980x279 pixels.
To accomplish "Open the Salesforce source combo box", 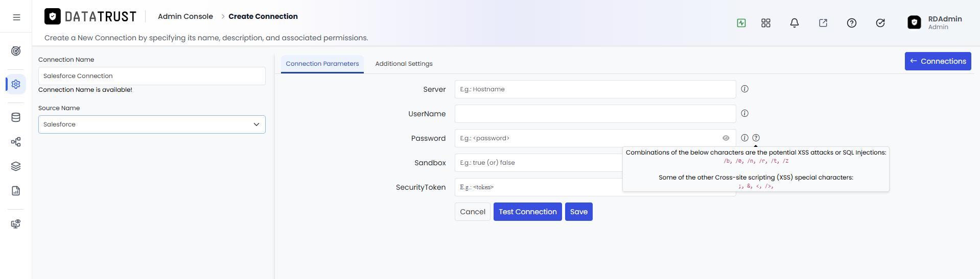I will [152, 124].
